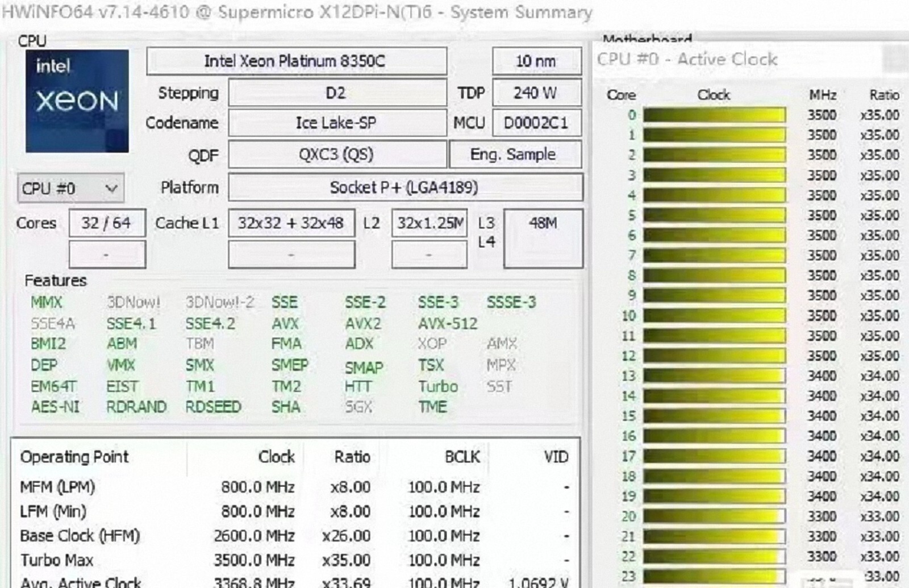Select the BCLK column header

tap(462, 457)
